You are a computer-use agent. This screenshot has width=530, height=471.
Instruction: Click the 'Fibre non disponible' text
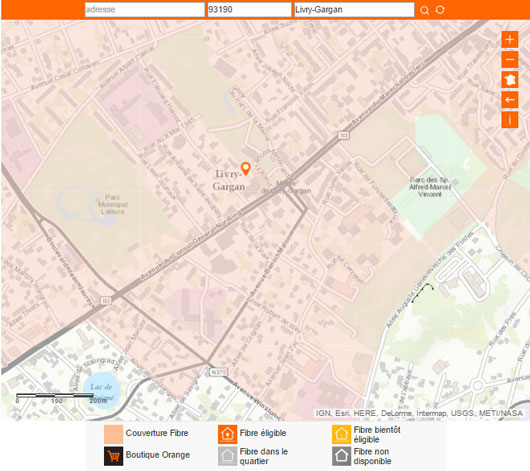[372, 456]
